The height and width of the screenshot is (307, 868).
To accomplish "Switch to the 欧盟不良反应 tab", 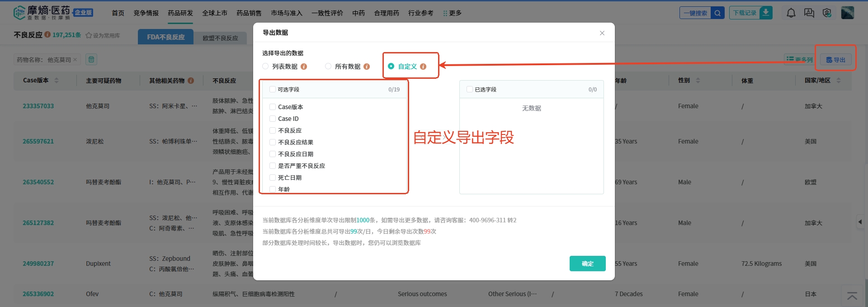I will pos(220,38).
